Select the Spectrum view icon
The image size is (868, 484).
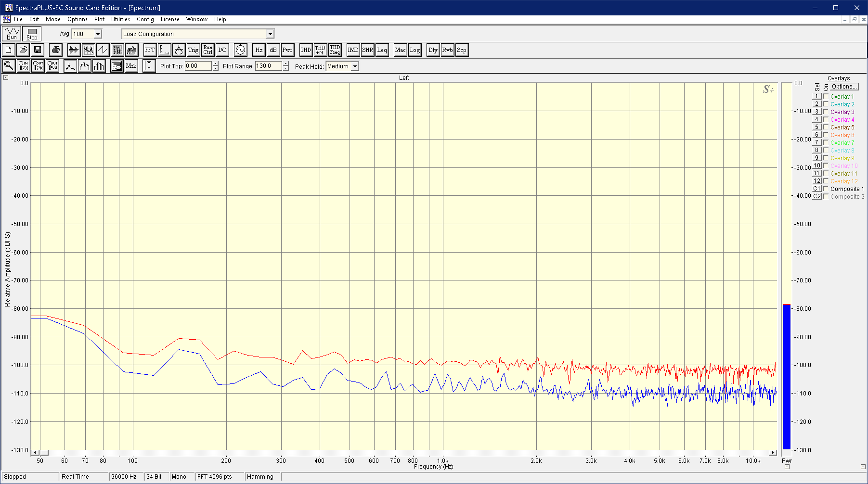[88, 50]
